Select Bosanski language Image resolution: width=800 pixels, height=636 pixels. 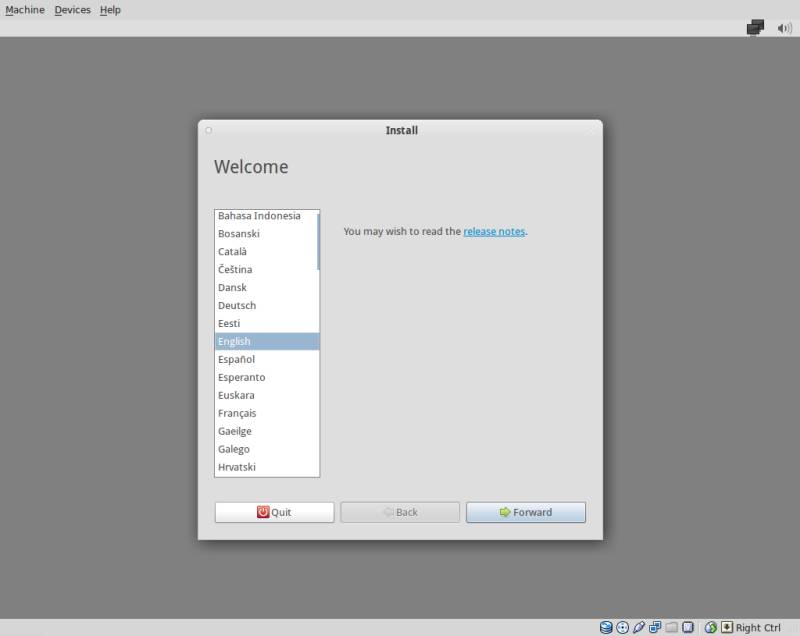267,234
